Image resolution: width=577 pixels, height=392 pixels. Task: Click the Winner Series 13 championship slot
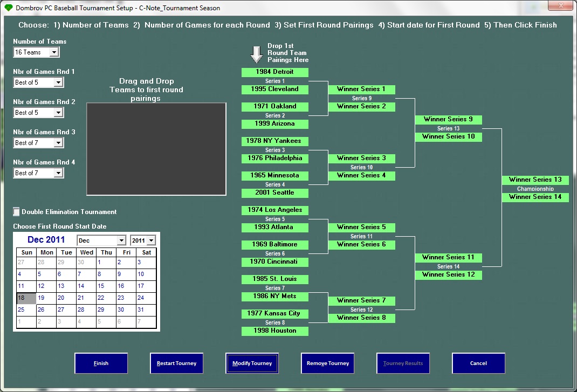[535, 180]
